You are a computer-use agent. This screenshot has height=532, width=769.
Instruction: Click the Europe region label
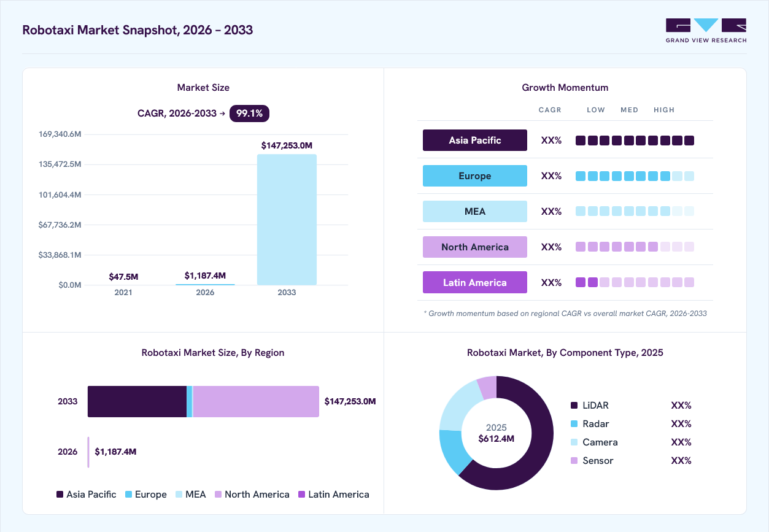pos(475,175)
